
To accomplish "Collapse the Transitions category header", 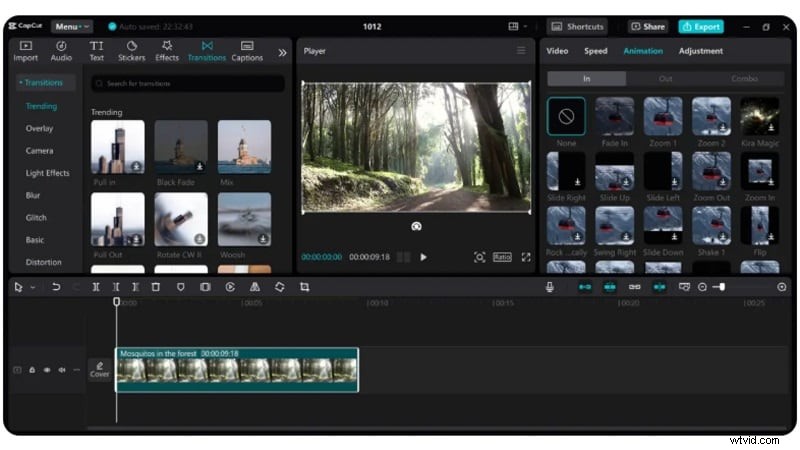I will (45, 82).
